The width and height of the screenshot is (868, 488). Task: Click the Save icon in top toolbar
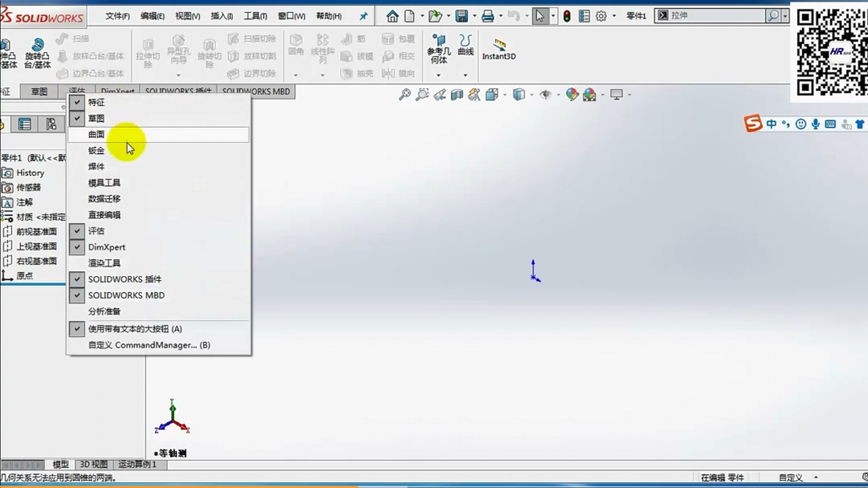coord(461,16)
